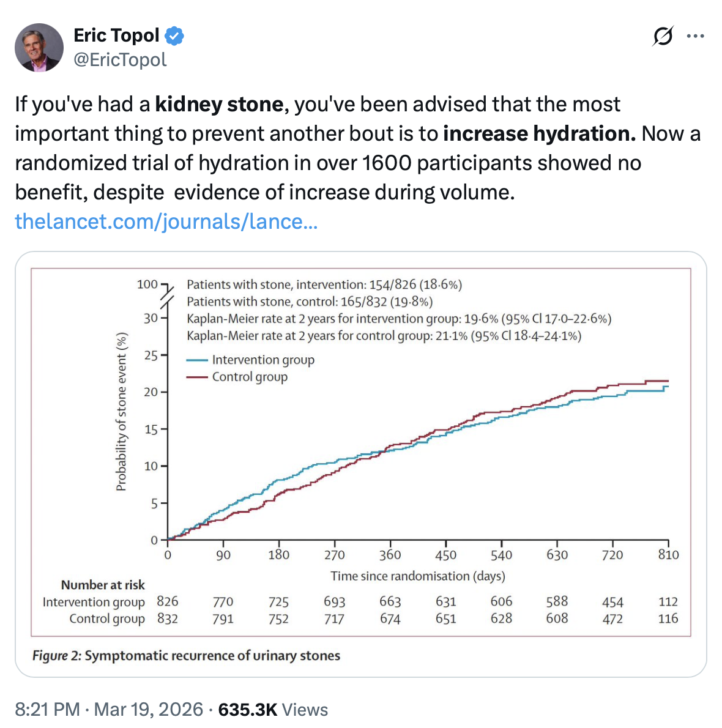The height and width of the screenshot is (728, 722).
Task: Click the Intervention group blue legend line
Action: click(197, 360)
